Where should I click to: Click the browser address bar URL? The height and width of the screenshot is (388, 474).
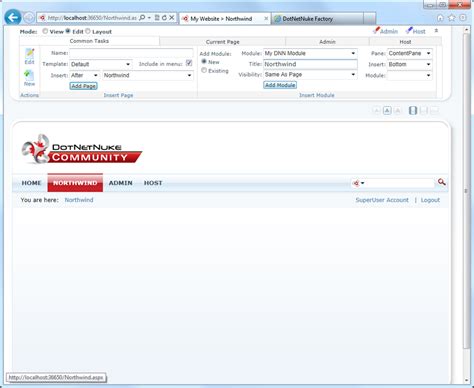92,18
